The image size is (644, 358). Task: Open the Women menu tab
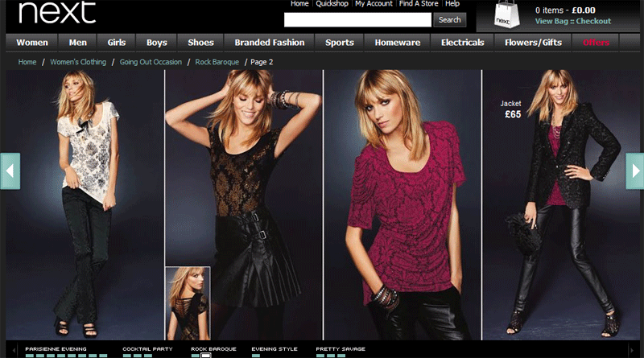[32, 43]
